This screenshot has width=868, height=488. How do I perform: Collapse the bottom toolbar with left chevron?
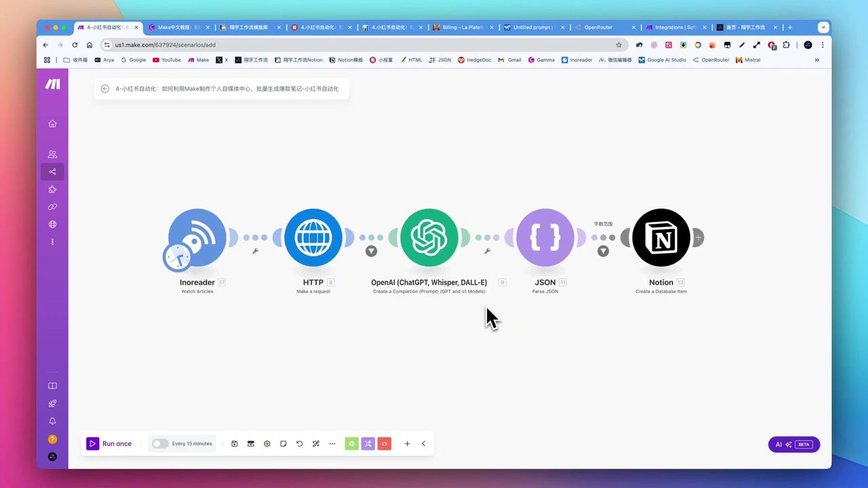click(x=424, y=444)
